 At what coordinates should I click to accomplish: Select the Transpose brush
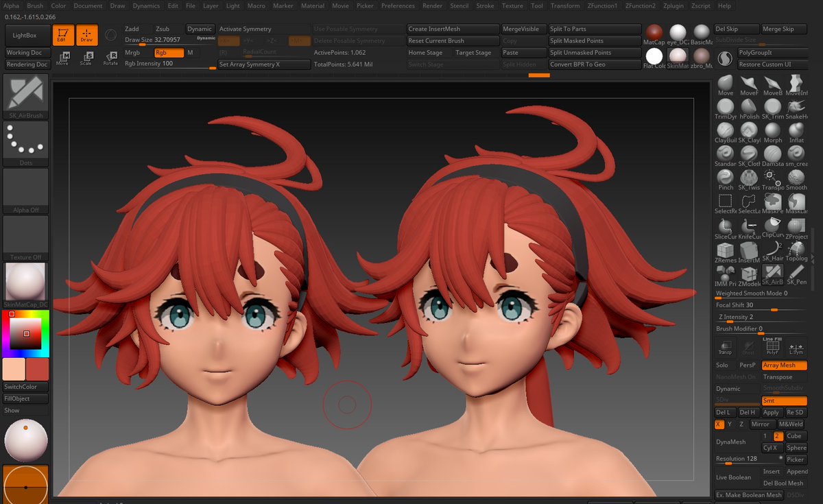click(x=772, y=180)
